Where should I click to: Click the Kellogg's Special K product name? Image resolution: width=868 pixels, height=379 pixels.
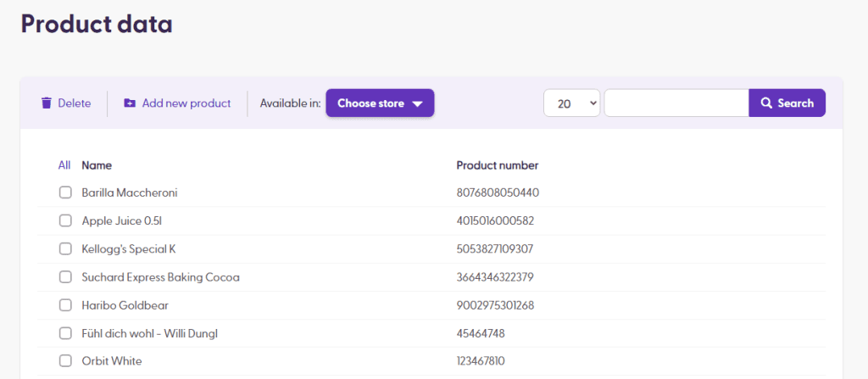(x=129, y=248)
